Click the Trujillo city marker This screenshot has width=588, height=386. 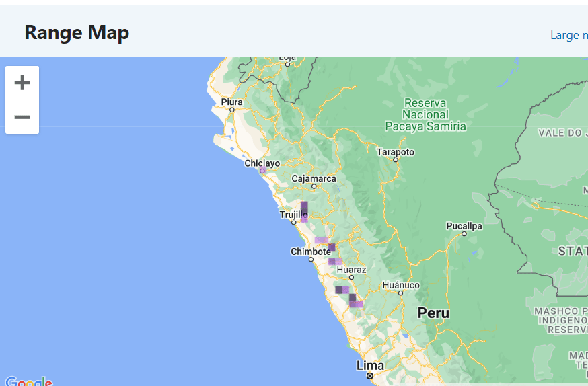[293, 222]
